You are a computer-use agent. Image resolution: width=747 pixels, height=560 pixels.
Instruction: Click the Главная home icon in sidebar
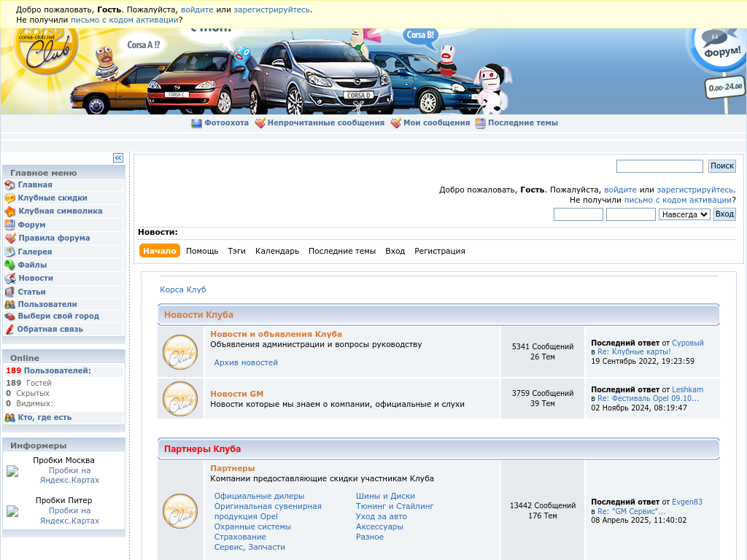pyautogui.click(x=9, y=185)
